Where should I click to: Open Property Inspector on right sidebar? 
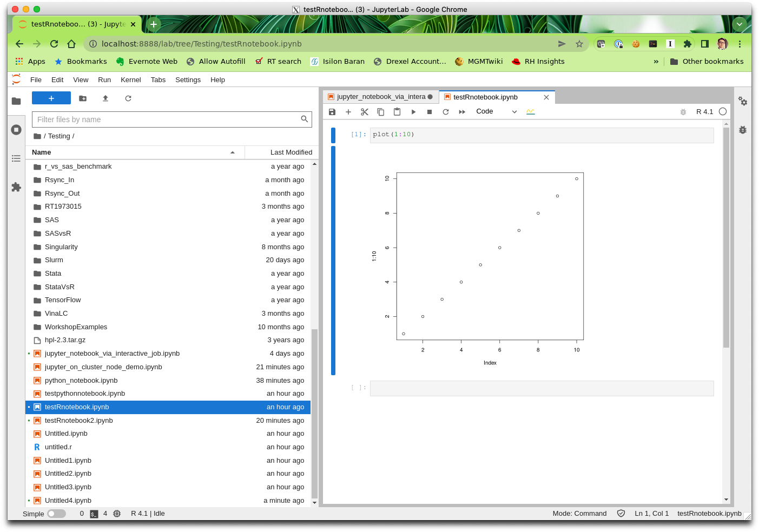click(743, 101)
